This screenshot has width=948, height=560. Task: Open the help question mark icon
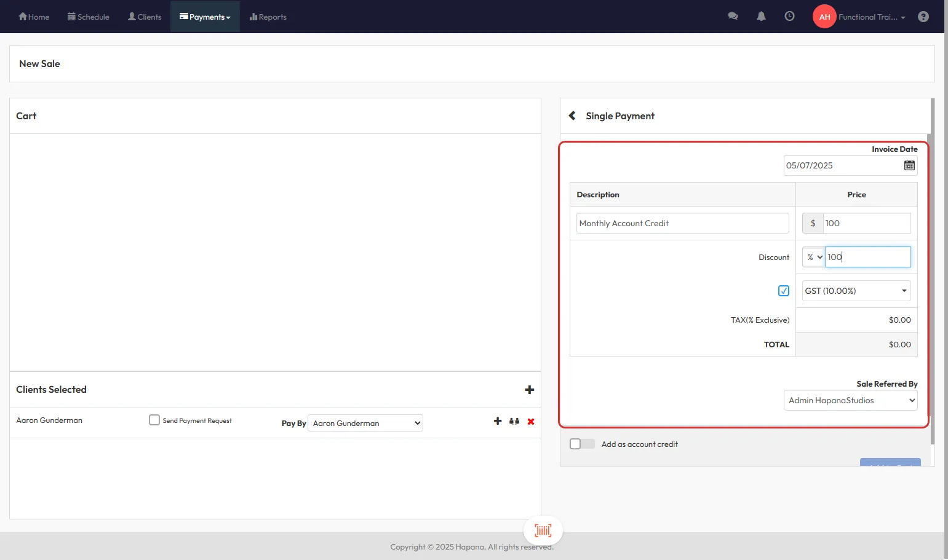coord(923,17)
